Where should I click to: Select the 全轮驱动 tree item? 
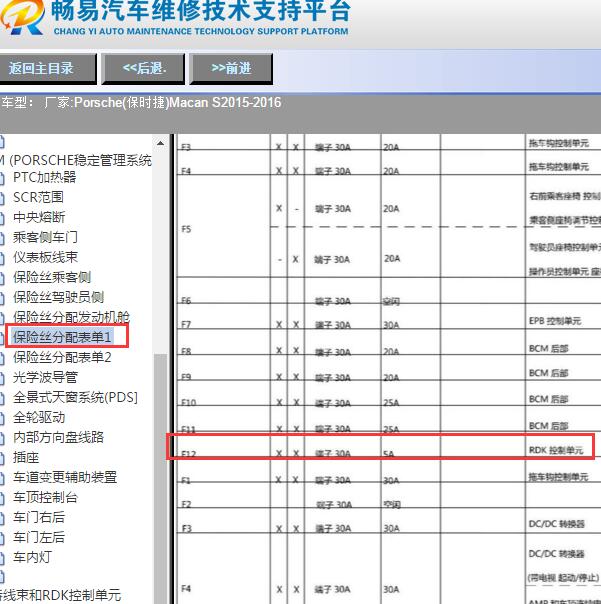click(x=39, y=418)
